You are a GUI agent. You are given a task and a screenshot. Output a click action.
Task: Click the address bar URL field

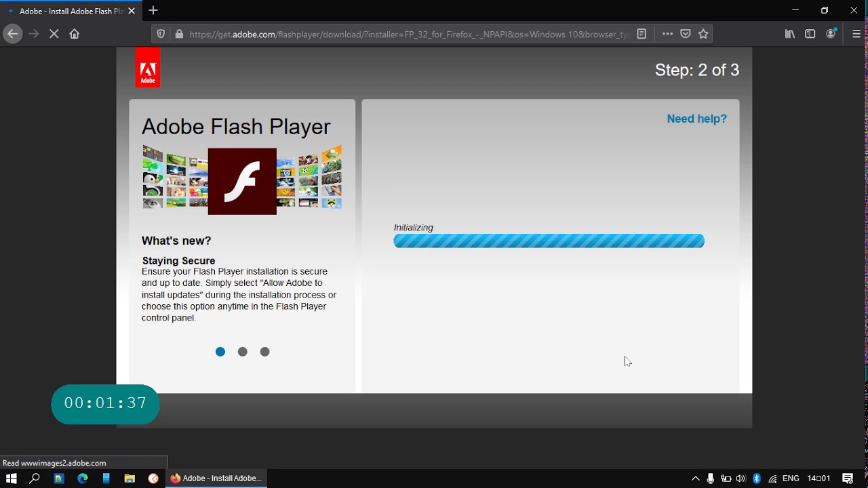pos(410,34)
